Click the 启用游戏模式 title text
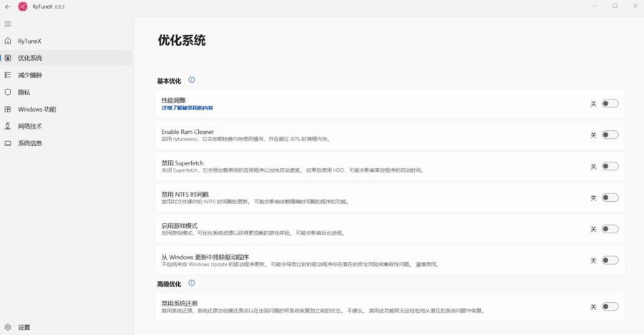 coord(180,225)
